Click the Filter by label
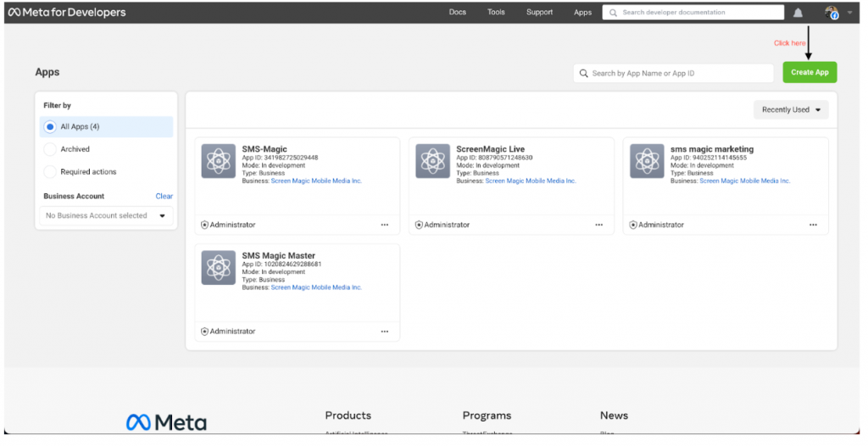 57,105
